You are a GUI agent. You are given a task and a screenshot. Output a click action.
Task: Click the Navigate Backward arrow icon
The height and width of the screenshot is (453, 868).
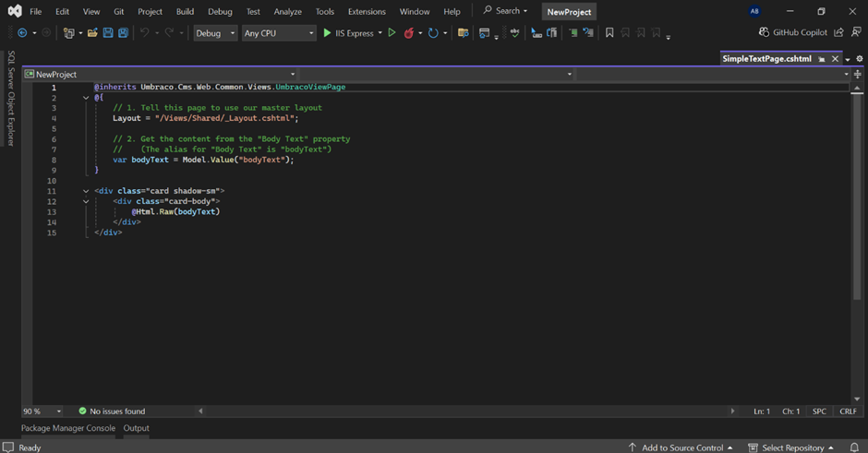(22, 33)
